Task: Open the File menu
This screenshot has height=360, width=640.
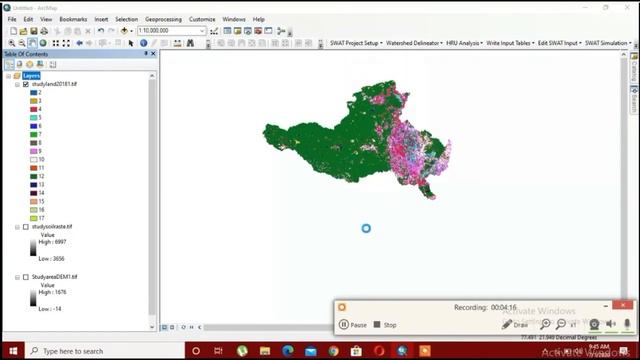Action: tap(12, 19)
